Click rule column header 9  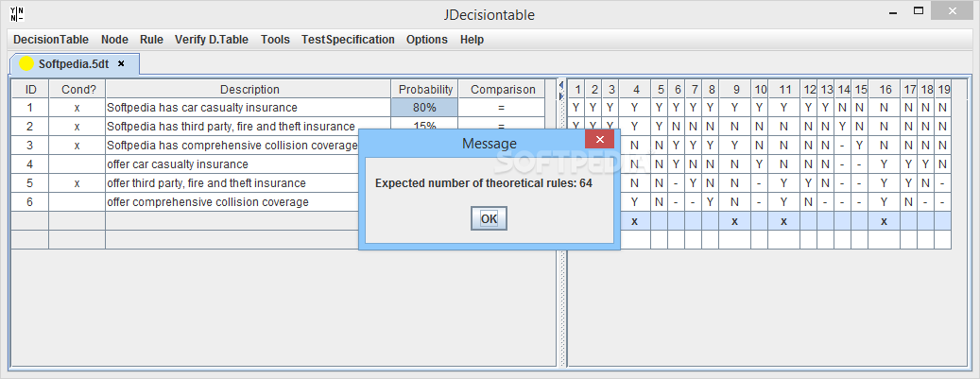[735, 90]
